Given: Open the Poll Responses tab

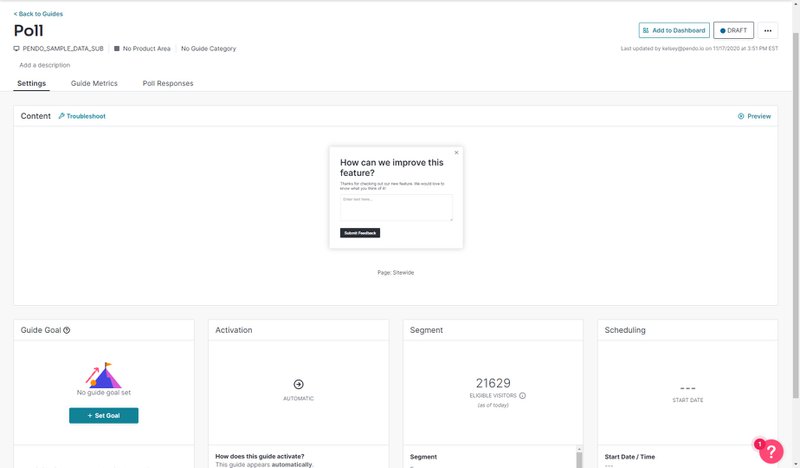Looking at the screenshot, I should [x=168, y=83].
